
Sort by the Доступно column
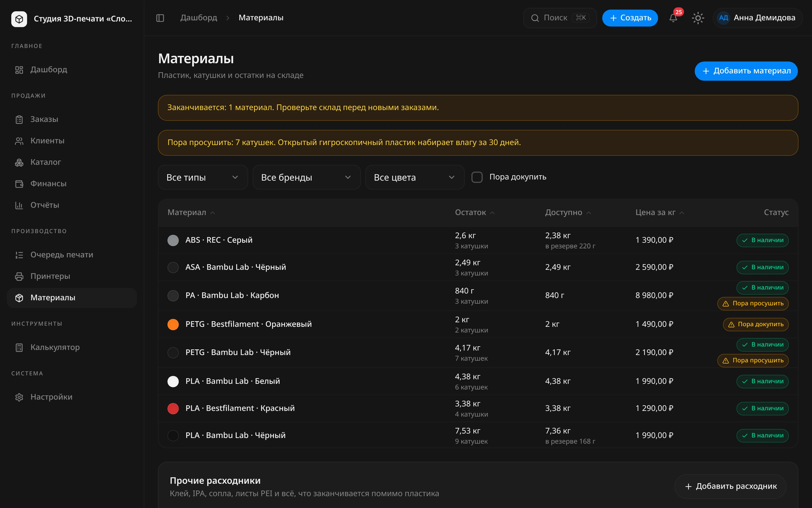click(568, 212)
